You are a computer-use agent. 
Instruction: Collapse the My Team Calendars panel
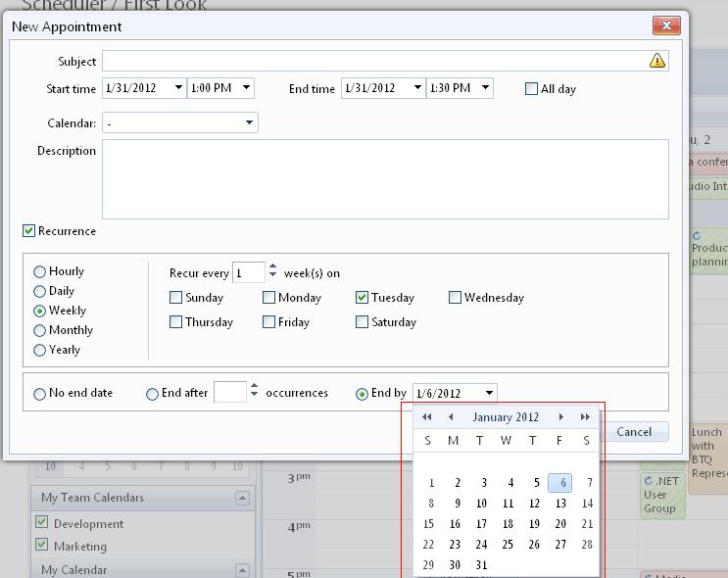tap(242, 498)
